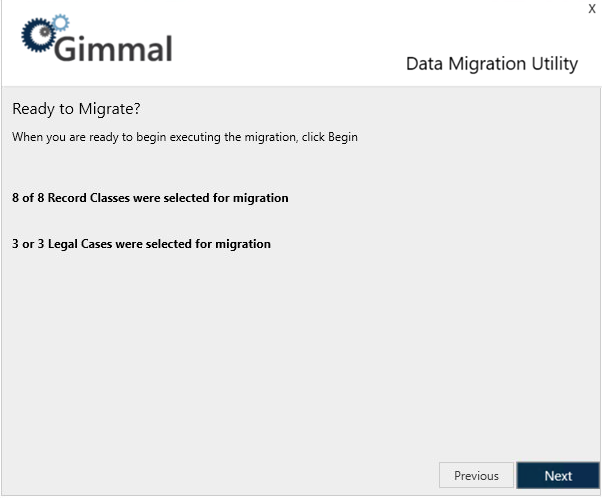Click the "3 or 3" count text
The width and height of the screenshot is (602, 500).
(x=30, y=244)
